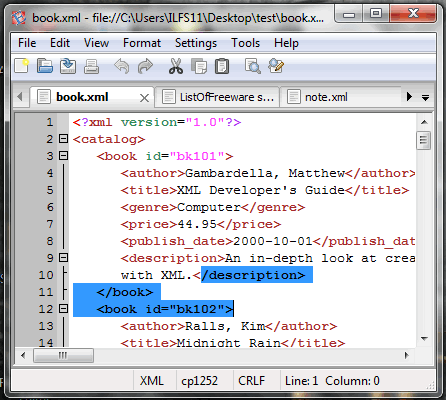Open the Find tool magnifier icon
Screen dimensions: 446x400
click(x=253, y=66)
